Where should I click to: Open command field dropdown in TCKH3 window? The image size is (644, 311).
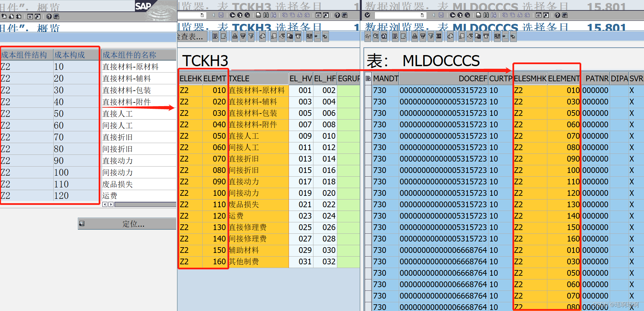tap(202, 15)
